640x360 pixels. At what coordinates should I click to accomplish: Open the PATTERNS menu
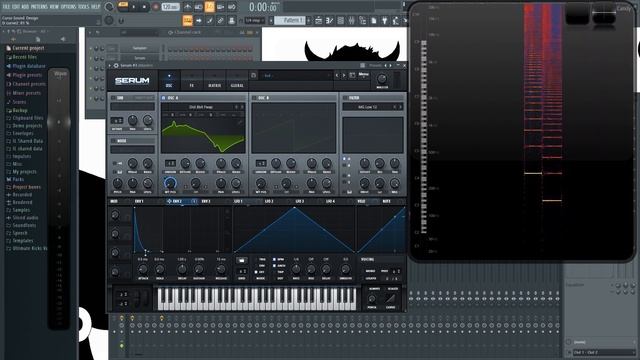39,7
